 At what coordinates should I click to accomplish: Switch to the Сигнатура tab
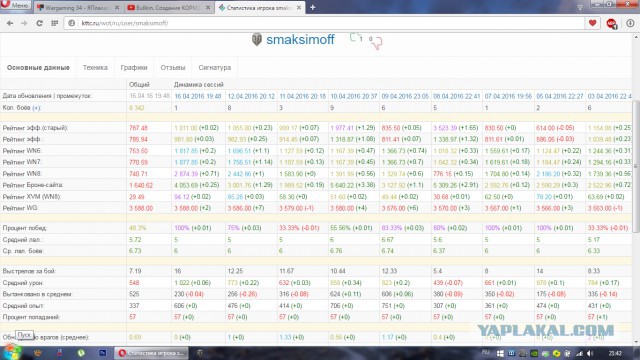point(215,67)
